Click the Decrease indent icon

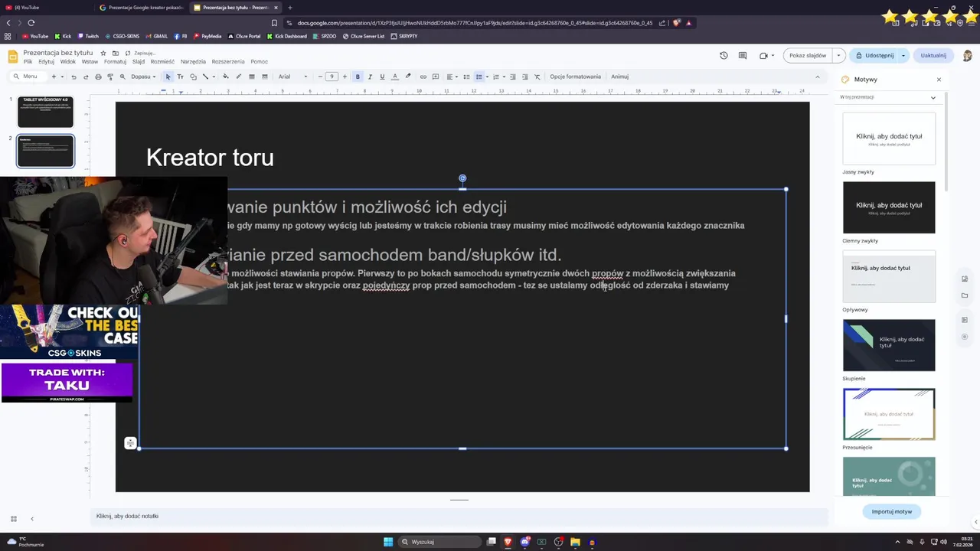click(513, 77)
